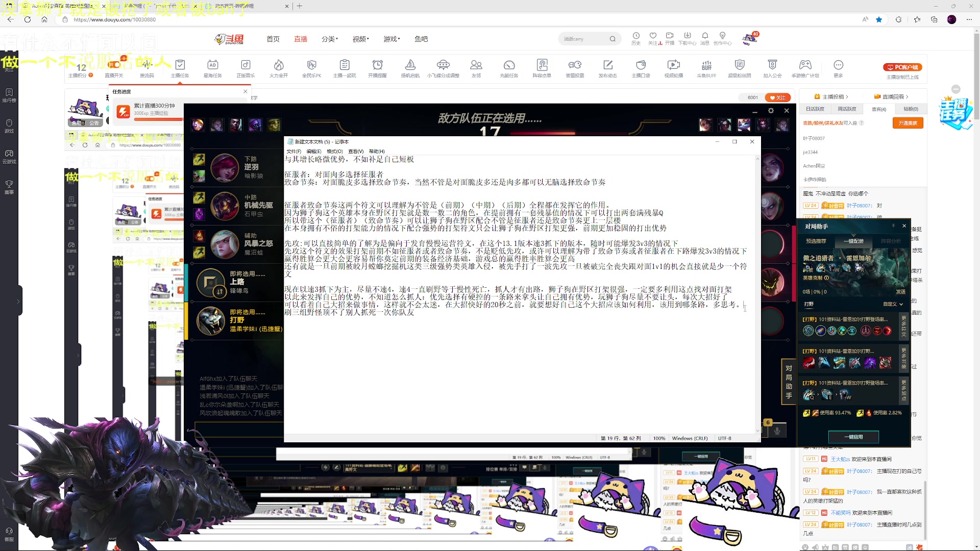Switch to the 预选推荐 tab

point(816,241)
